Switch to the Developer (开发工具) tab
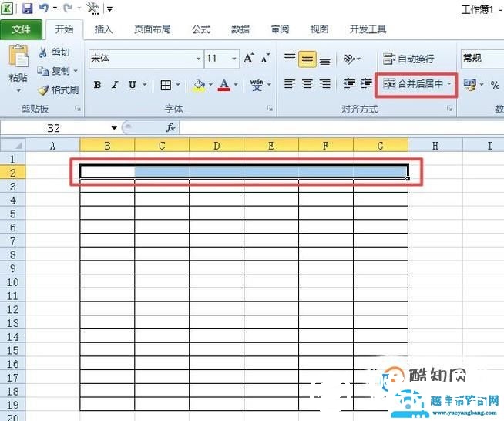Screen dimensions: 504x421 pyautogui.click(x=368, y=29)
